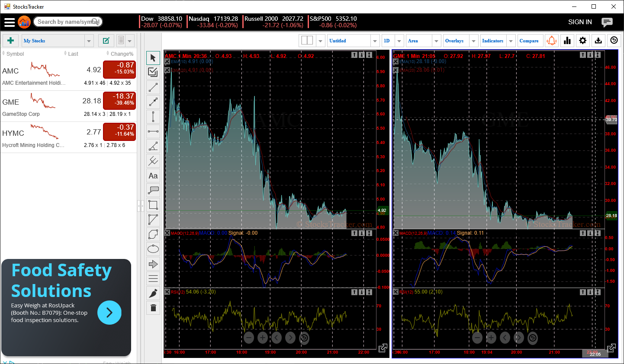Pop out the AMC chart window

(x=383, y=348)
